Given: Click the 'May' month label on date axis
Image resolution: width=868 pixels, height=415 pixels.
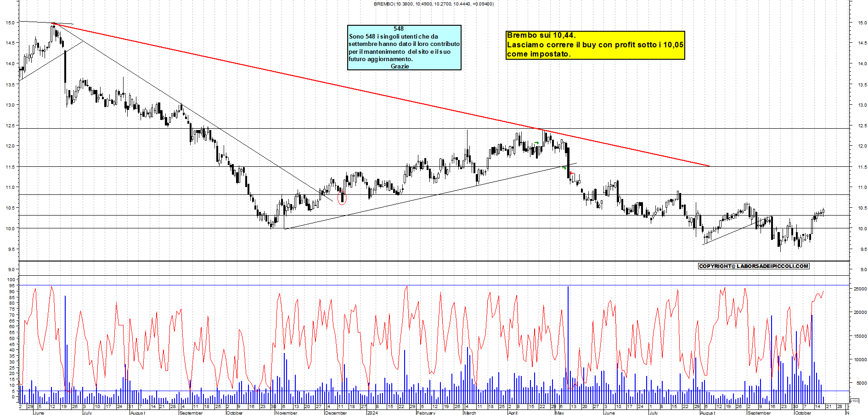Looking at the screenshot, I should tap(559, 413).
